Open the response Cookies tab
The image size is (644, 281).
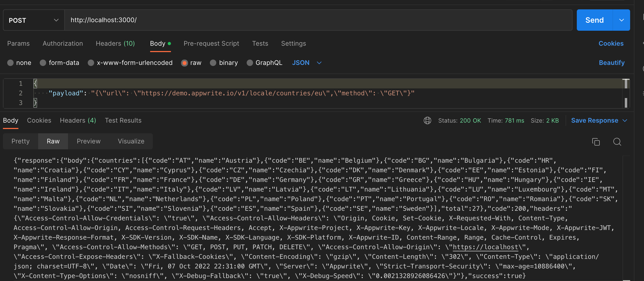click(x=39, y=120)
